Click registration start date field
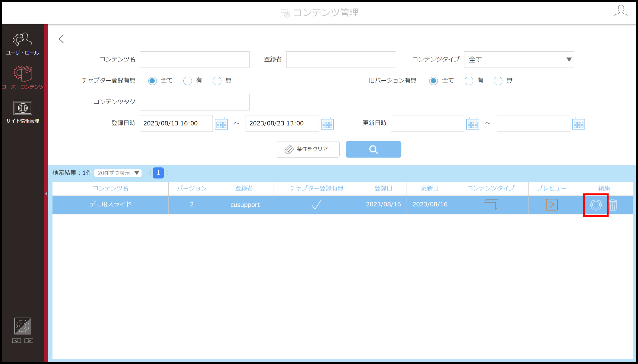 (176, 123)
